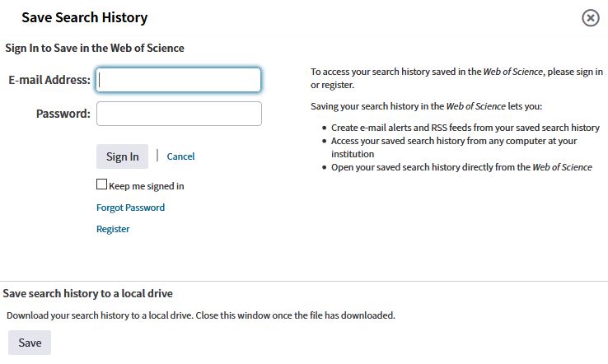
Task: Click the To access your search history paragraph
Action: (x=456, y=78)
